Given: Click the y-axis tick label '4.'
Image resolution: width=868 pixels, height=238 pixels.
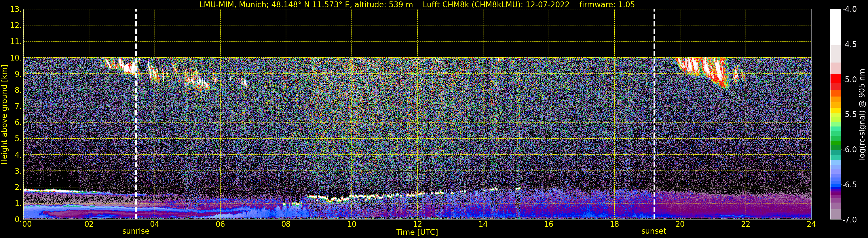Looking at the screenshot, I should point(18,155).
